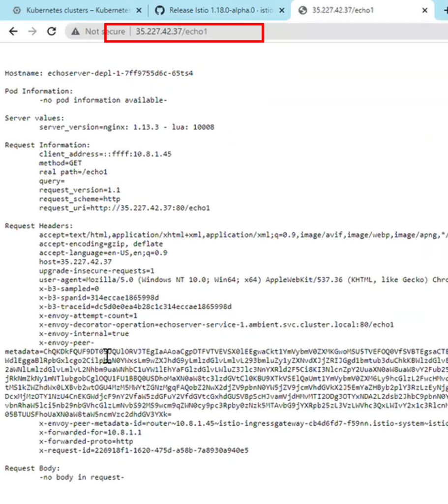The image size is (448, 504).
Task: Click x-envoy-decorator-operation header line
Action: click(x=216, y=325)
